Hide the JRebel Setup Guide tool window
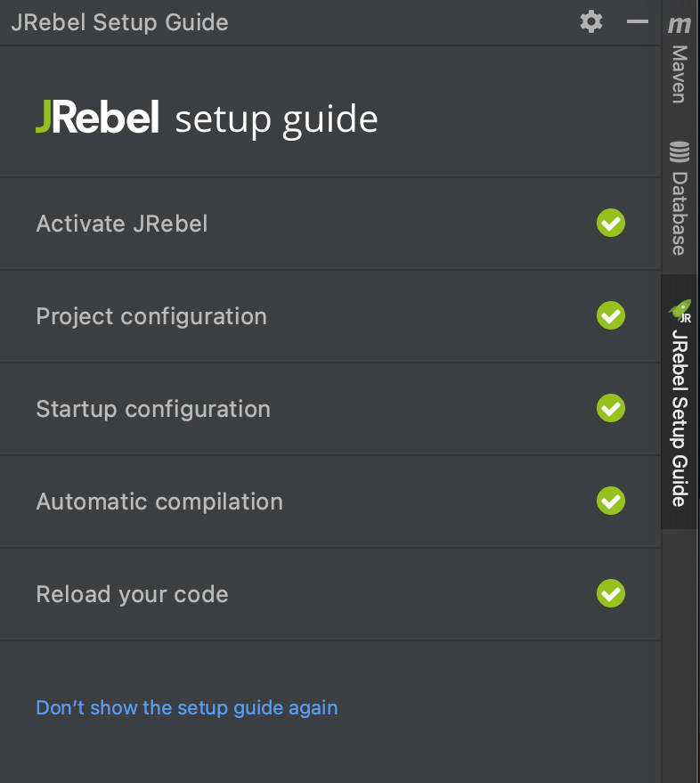Viewport: 700px width, 783px height. coord(638,21)
